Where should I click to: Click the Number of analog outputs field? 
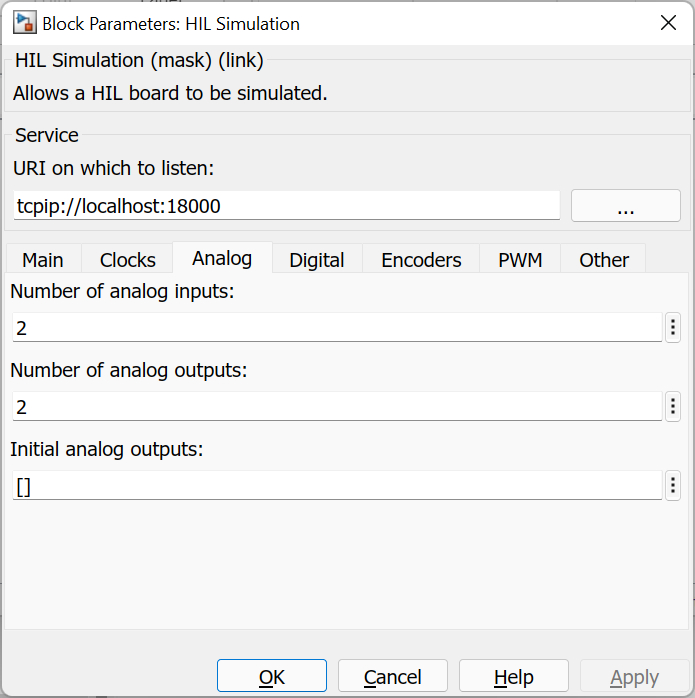coord(336,406)
